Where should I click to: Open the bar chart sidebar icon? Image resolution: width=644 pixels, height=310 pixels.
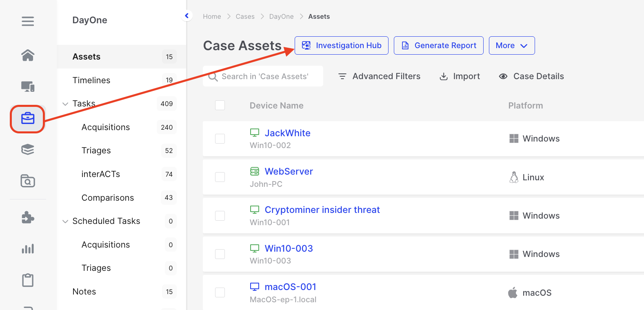click(28, 249)
